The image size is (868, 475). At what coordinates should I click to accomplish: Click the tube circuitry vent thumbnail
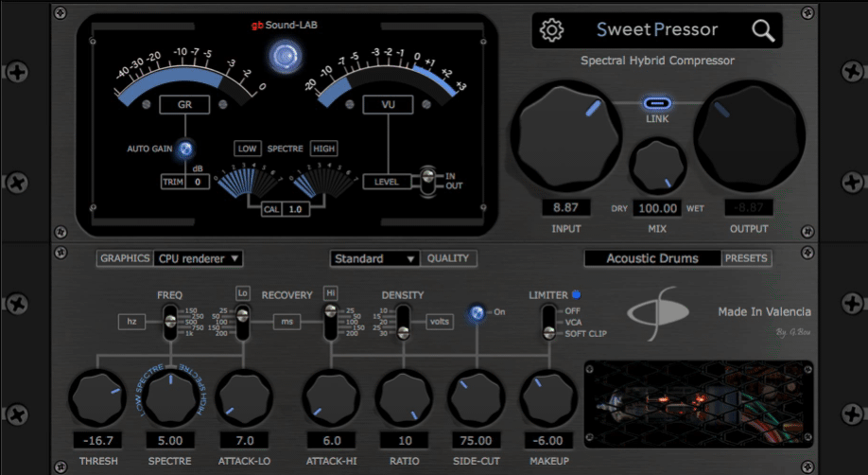[x=699, y=404]
